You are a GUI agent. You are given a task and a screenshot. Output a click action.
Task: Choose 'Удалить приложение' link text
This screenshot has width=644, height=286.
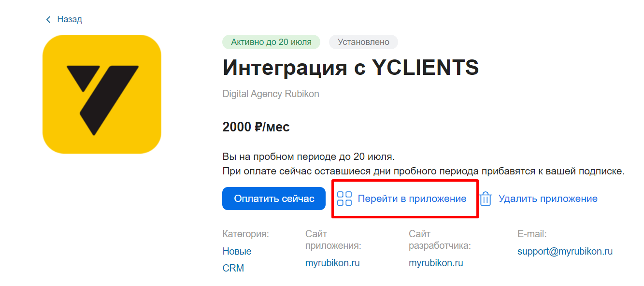548,199
